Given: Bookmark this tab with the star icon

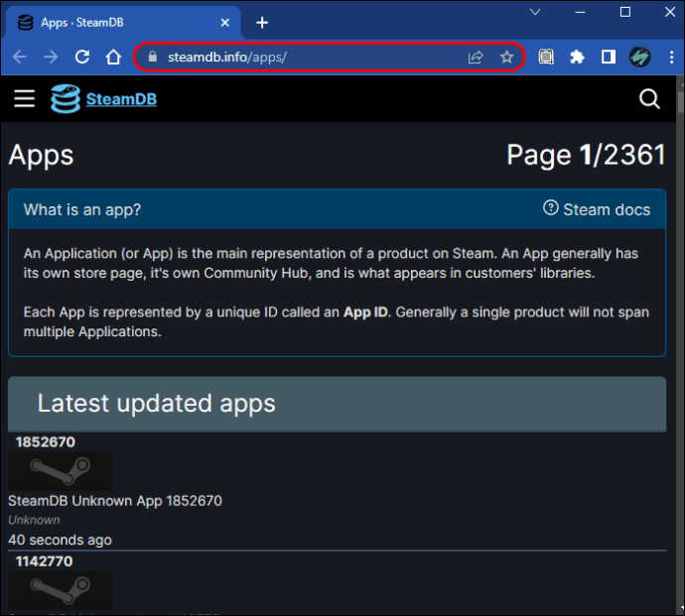Looking at the screenshot, I should (506, 58).
